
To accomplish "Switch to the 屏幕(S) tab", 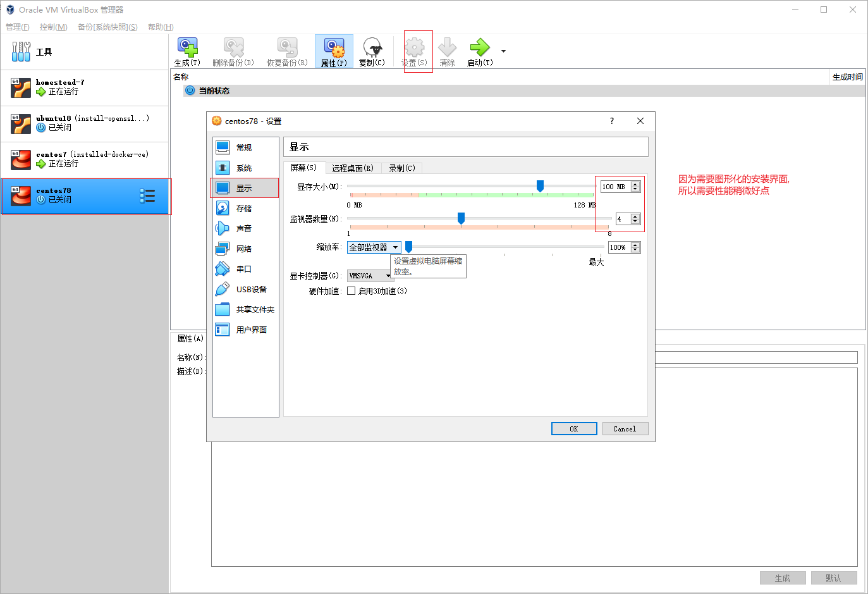I will coord(304,168).
